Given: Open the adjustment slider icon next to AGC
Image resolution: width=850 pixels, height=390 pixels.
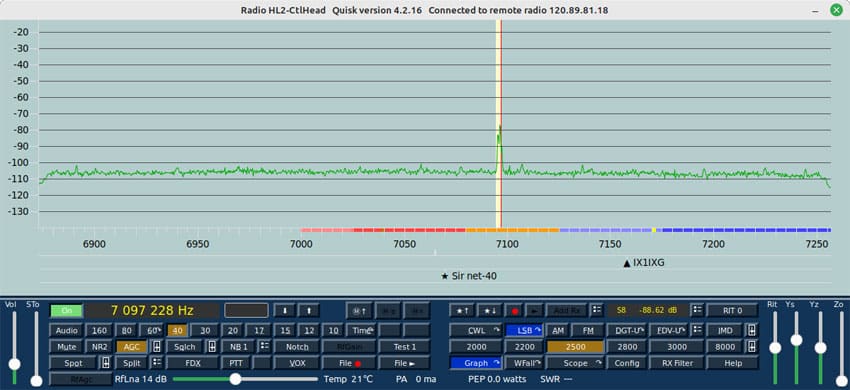Looking at the screenshot, I should click(x=156, y=347).
